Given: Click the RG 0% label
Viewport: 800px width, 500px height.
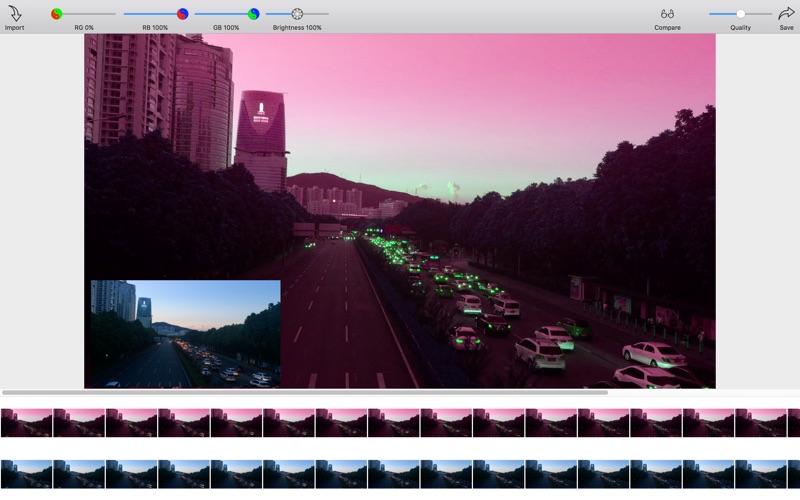Looking at the screenshot, I should (x=84, y=28).
